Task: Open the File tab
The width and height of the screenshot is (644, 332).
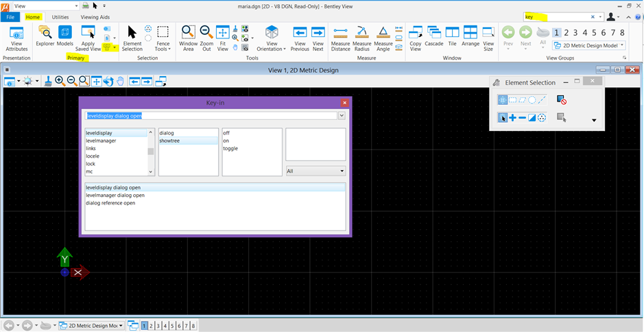Action: click(x=10, y=17)
